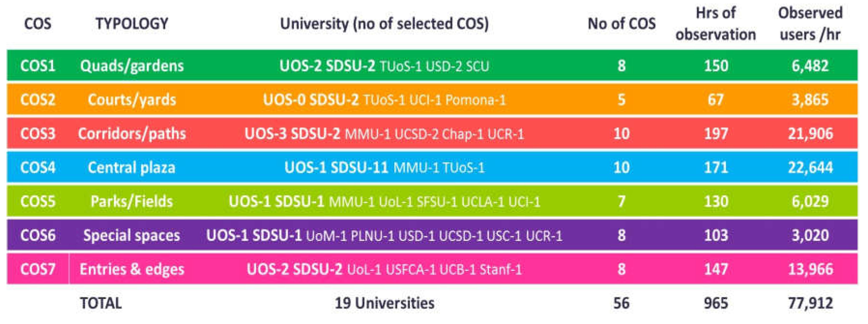Click the 965 total hours value
Viewport: 868px width, 324px height.
click(716, 303)
